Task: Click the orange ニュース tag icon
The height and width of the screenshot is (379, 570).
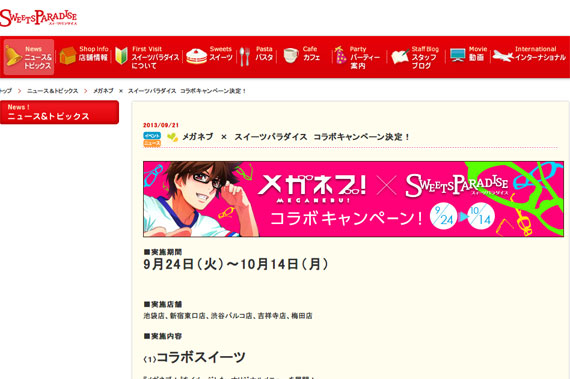Action: tap(152, 143)
